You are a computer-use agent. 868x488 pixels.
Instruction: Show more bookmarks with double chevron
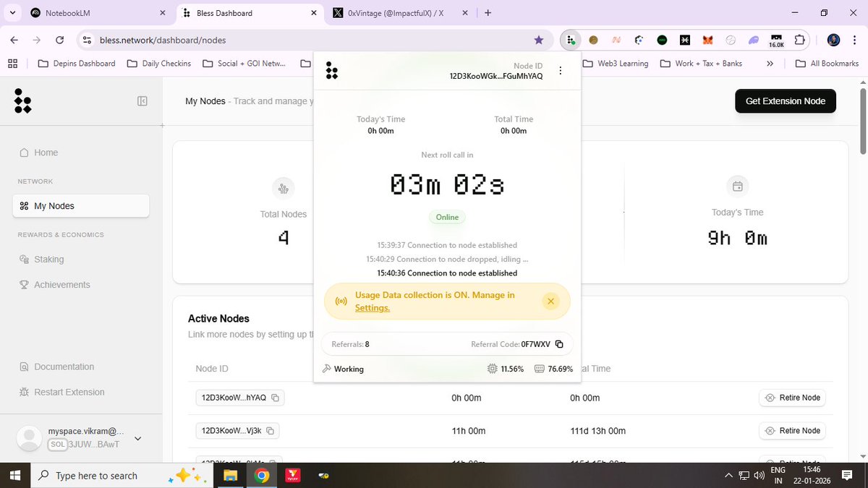[x=770, y=64]
